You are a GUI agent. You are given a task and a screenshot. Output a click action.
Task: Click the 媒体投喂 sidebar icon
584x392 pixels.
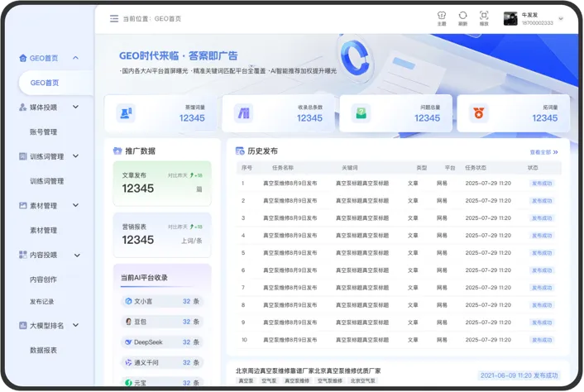point(22,108)
